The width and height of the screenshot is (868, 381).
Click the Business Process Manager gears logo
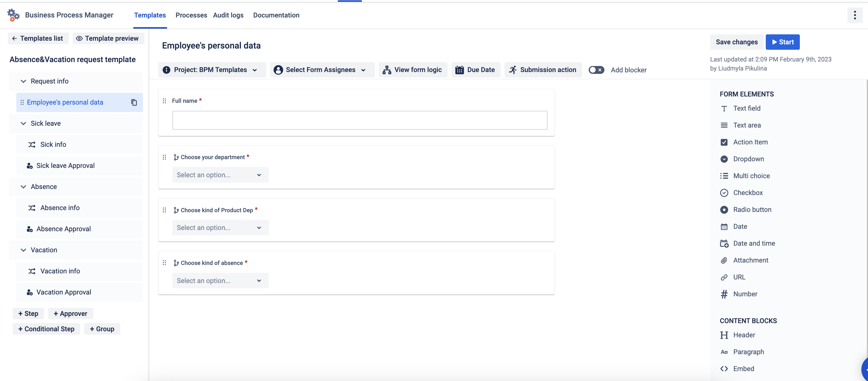[14, 15]
